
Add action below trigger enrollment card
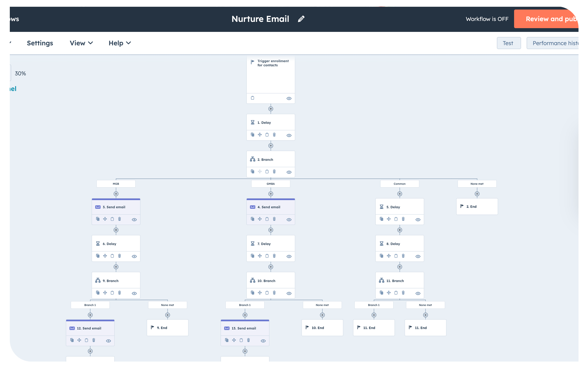coord(271,109)
